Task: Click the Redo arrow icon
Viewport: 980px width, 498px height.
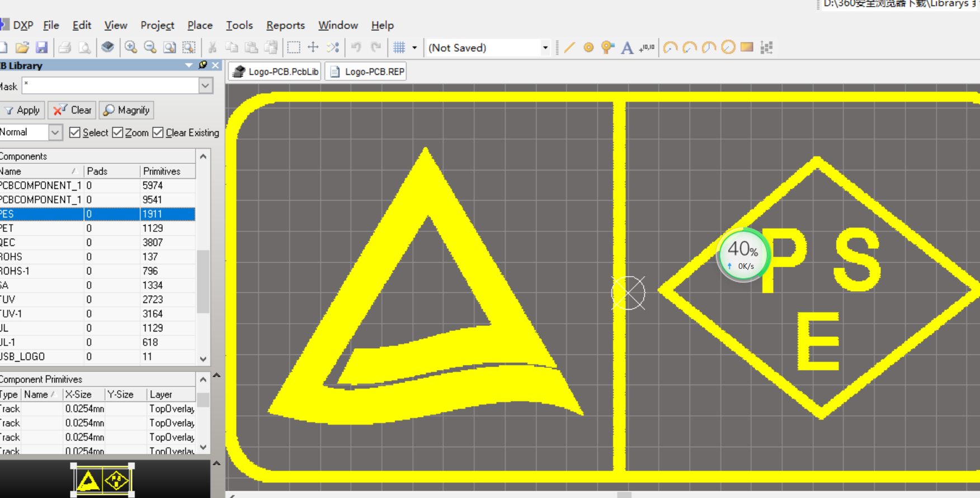Action: (376, 48)
